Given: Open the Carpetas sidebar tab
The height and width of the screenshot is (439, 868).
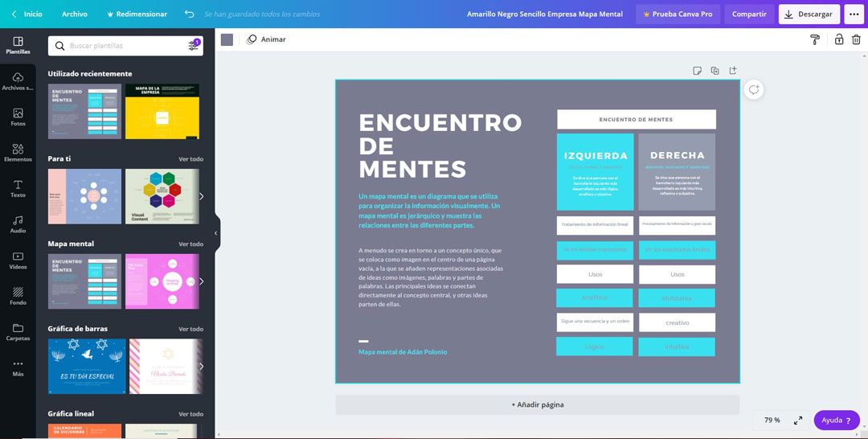Looking at the screenshot, I should (x=18, y=332).
